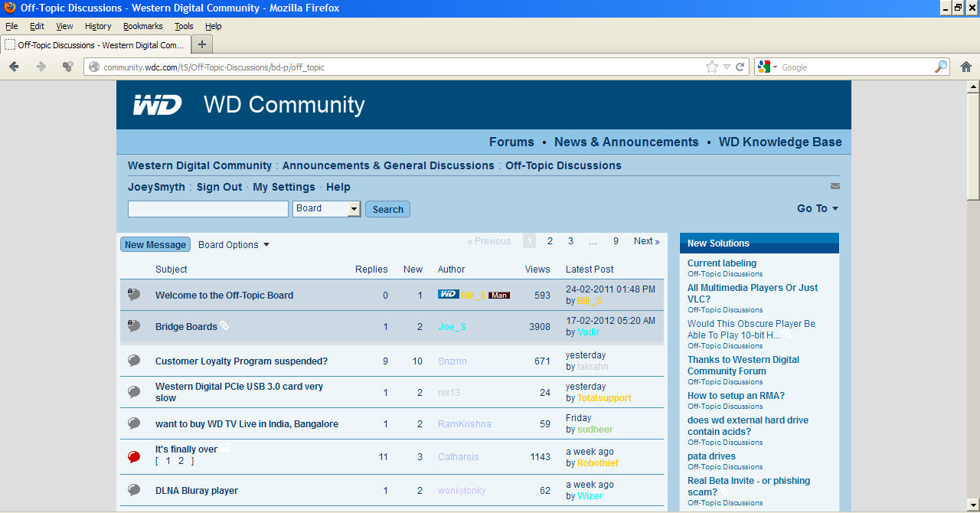Click the bubble icon for PCIe USB 3.0 card thread
980x513 pixels.
[134, 392]
